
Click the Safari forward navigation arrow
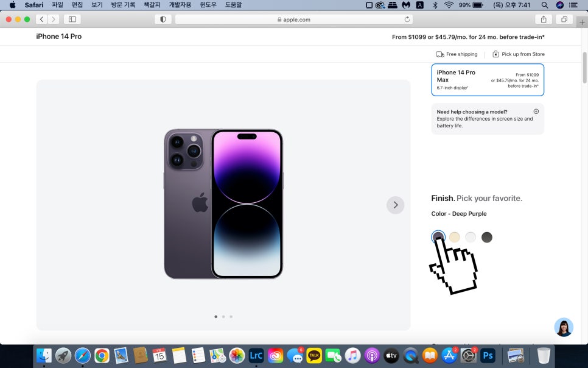[54, 19]
